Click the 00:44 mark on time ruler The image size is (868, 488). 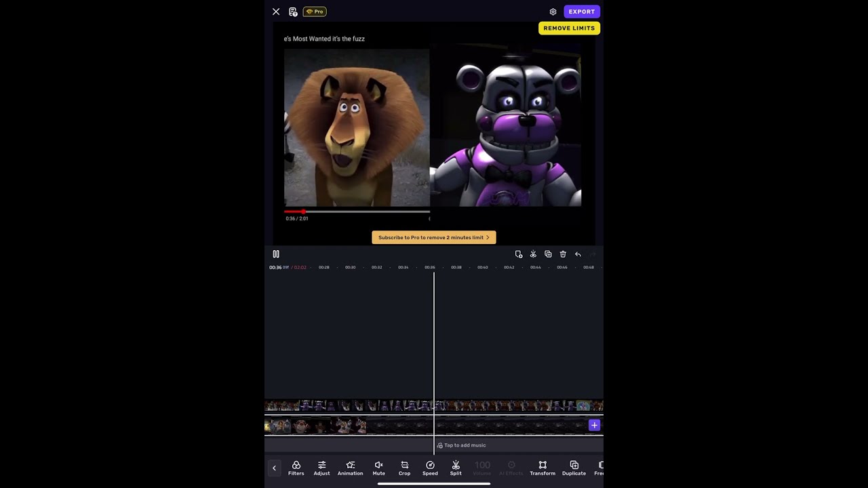[536, 267]
